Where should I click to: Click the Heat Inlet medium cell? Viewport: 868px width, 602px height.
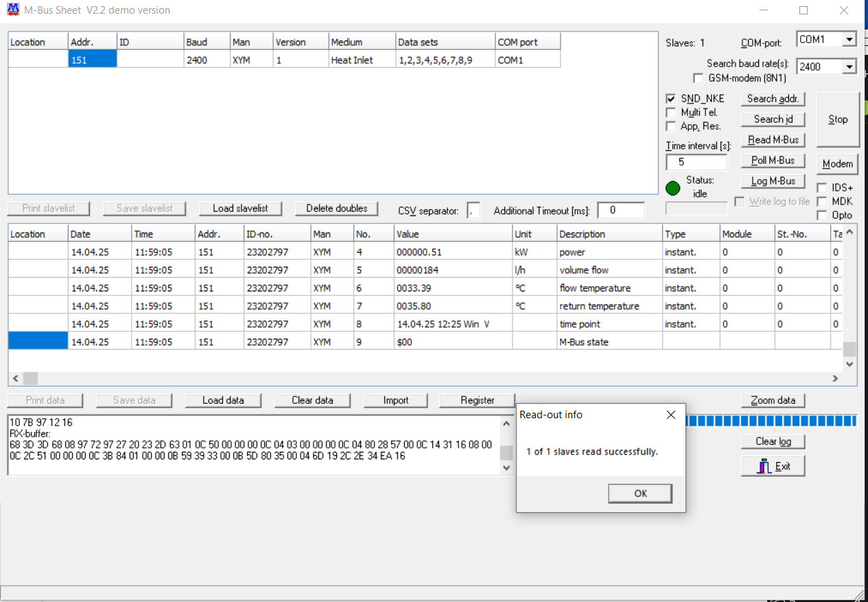point(362,60)
